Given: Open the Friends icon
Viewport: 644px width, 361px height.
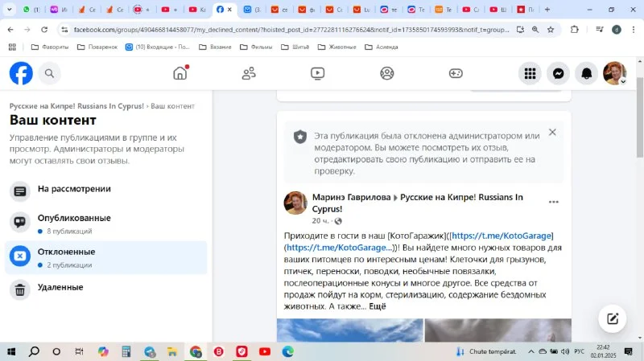Looking at the screenshot, I should (249, 73).
